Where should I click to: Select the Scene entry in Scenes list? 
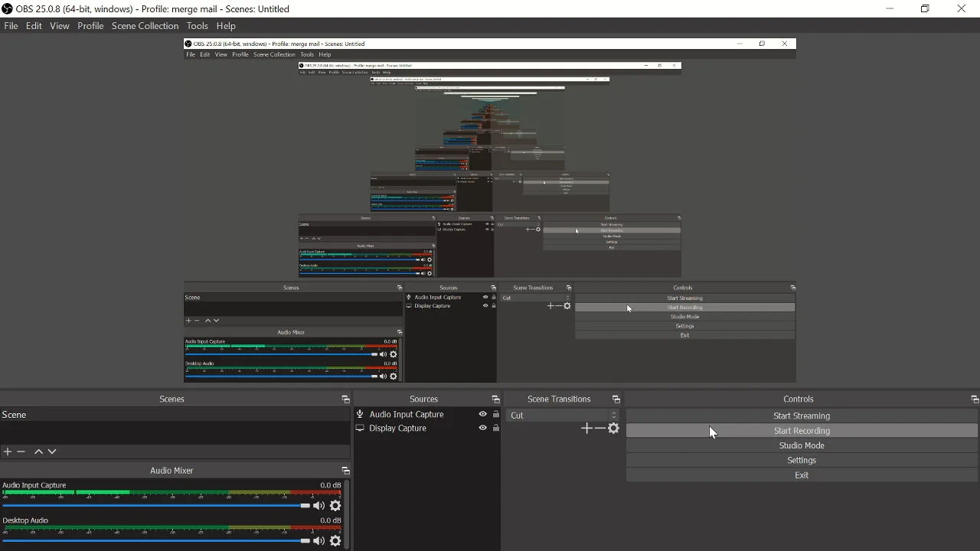click(175, 415)
